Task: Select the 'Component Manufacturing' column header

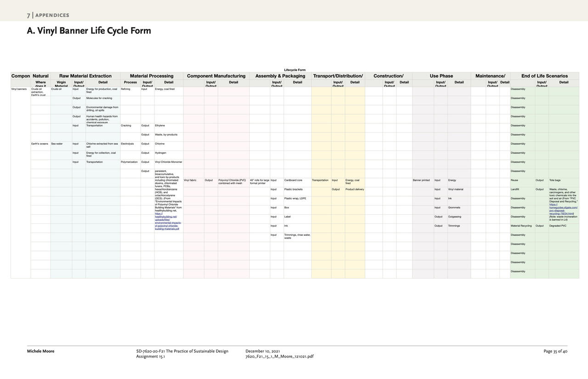Action: (x=216, y=76)
